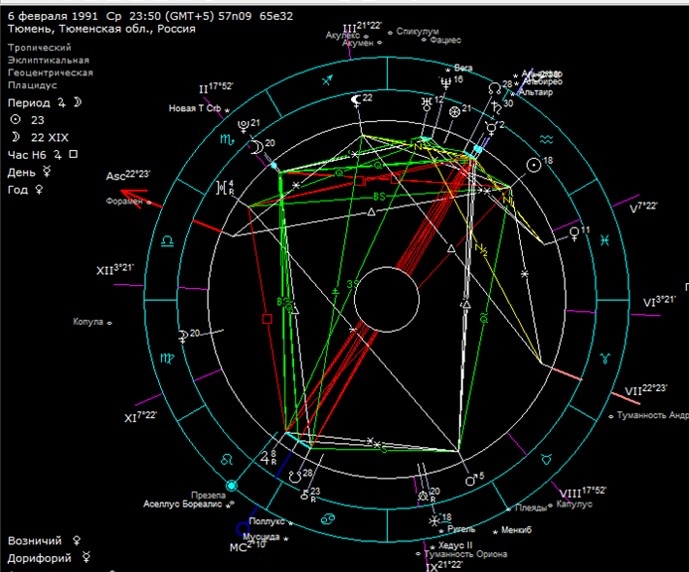Click the 'Тропический' zodiac setting
This screenshot has height=572, width=689.
click(x=39, y=47)
